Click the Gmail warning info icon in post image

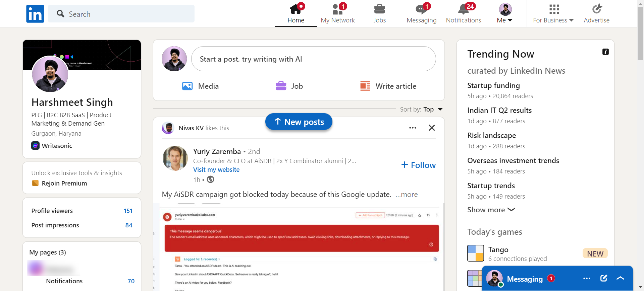[431, 244]
